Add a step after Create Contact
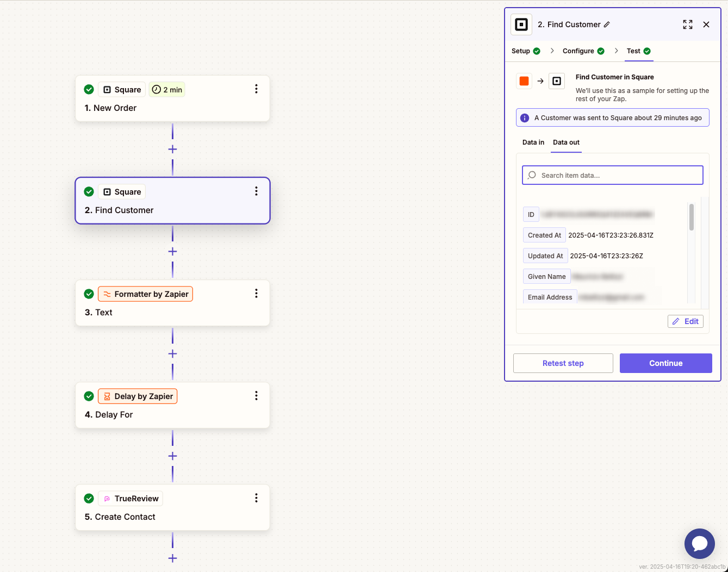 tap(172, 558)
